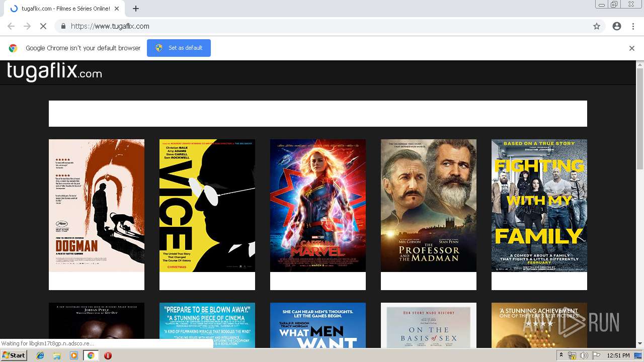
Task: Close the tugaflix.com tab
Action: point(117,9)
